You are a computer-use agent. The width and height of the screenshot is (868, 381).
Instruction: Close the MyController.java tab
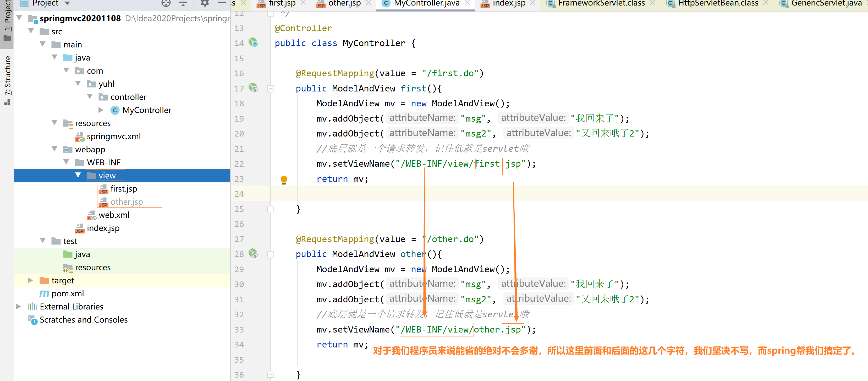click(x=467, y=3)
